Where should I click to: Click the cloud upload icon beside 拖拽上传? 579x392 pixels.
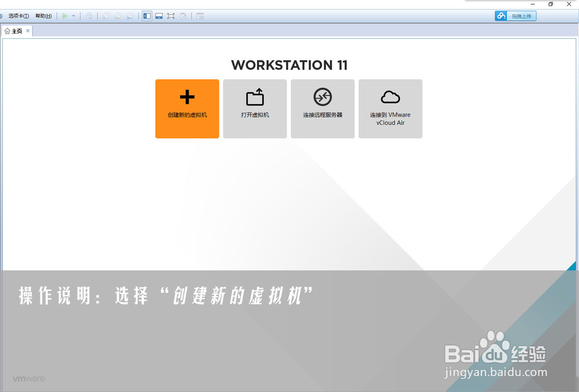501,16
